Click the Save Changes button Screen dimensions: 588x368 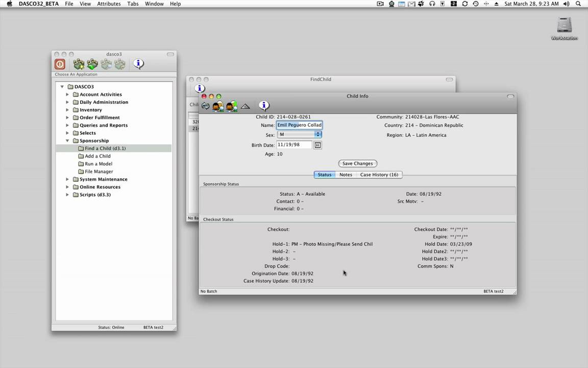coord(358,164)
